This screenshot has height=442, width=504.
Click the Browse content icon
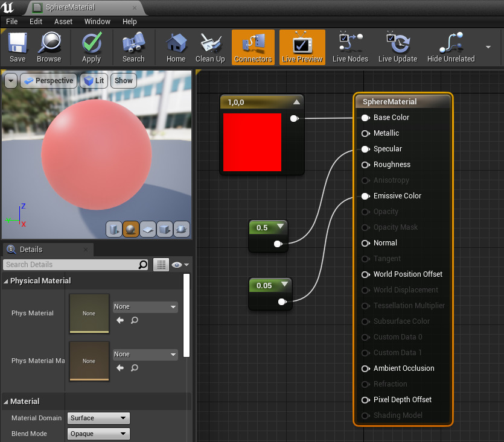coord(48,47)
